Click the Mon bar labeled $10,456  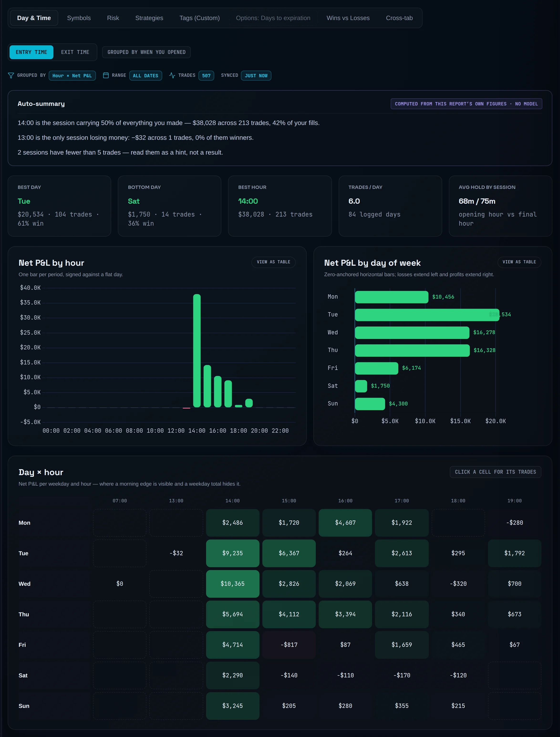391,297
